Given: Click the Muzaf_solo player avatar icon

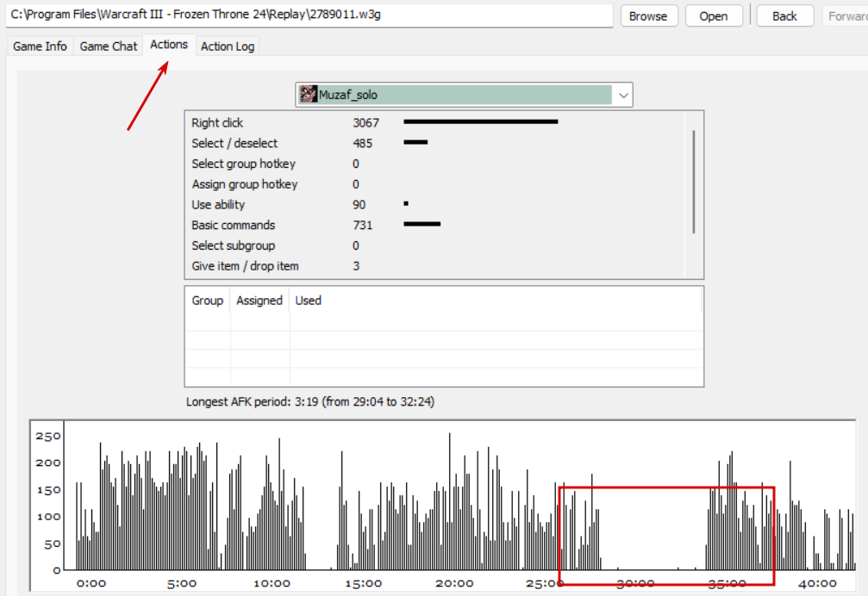Looking at the screenshot, I should [309, 95].
